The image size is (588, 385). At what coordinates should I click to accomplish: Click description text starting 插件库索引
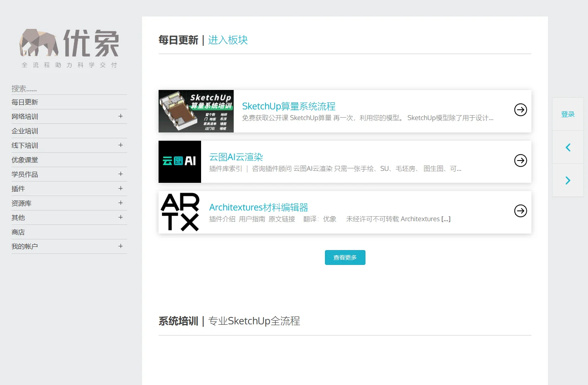pos(335,169)
